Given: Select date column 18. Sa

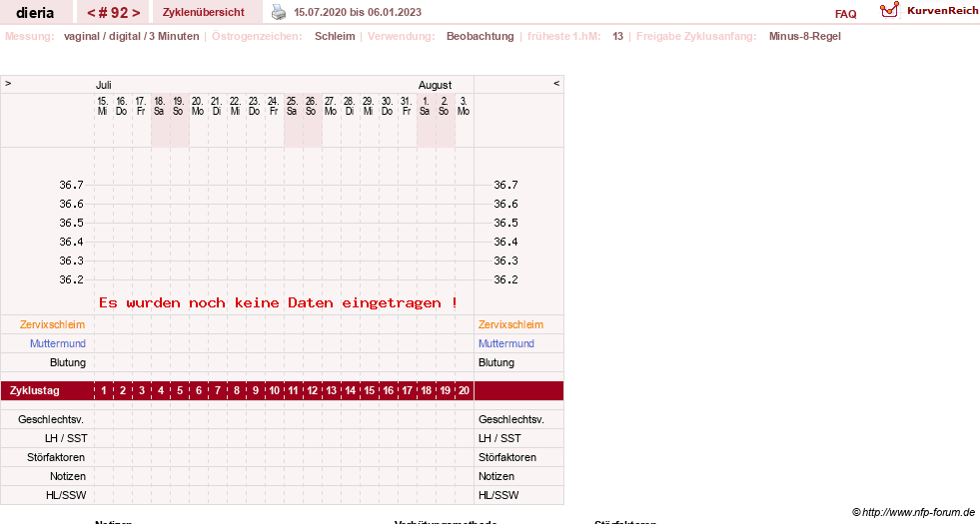Looking at the screenshot, I should tap(160, 106).
